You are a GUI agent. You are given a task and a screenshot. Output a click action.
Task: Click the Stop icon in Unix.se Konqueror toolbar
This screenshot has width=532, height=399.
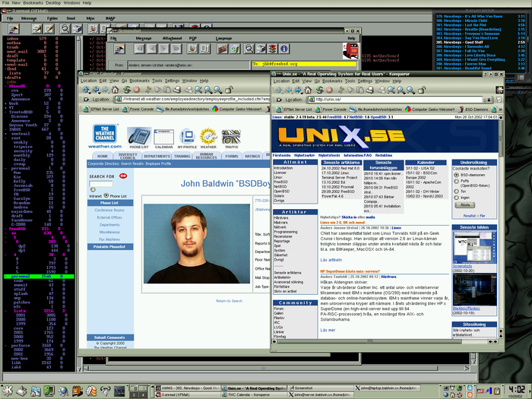(329, 90)
